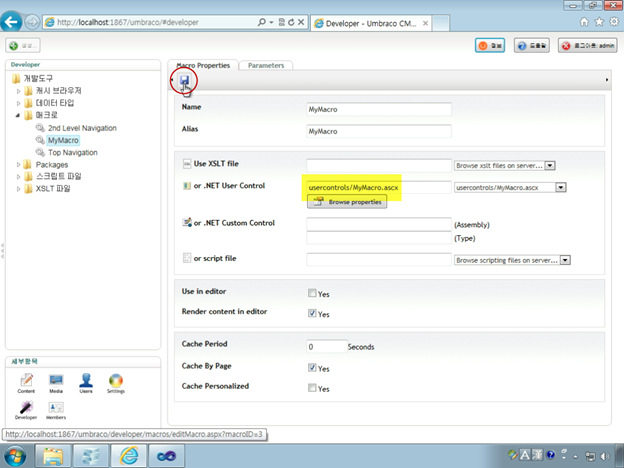Click the .NET User Control icon

click(187, 185)
